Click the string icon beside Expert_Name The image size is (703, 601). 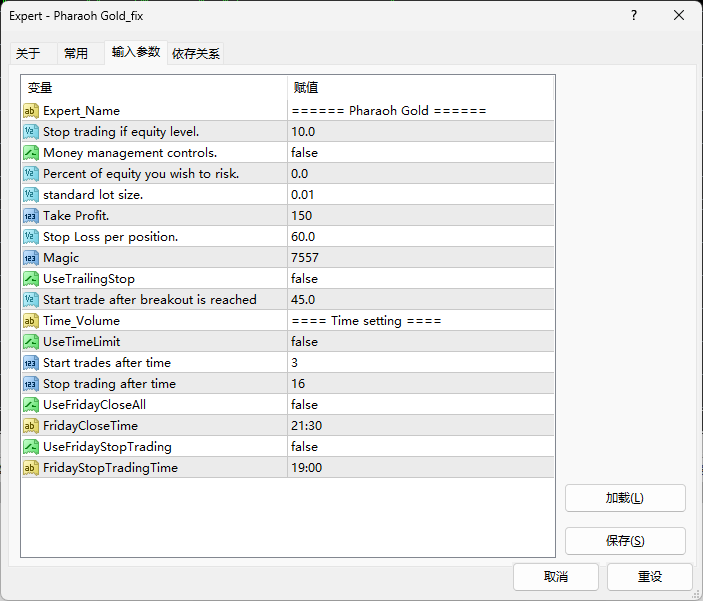pos(30,111)
